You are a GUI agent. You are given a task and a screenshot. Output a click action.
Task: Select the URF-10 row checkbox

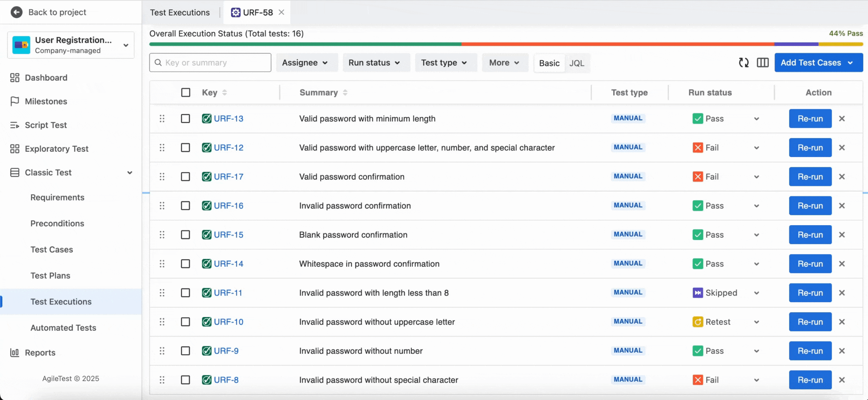click(186, 322)
